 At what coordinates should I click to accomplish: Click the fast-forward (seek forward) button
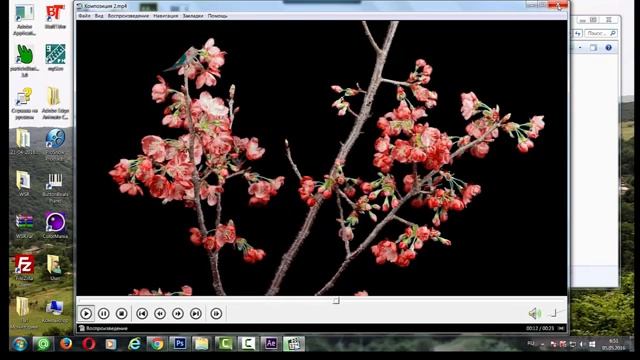(178, 313)
